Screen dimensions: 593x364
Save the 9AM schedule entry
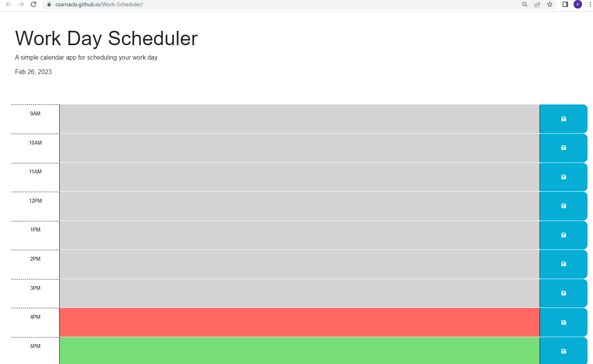pos(563,118)
